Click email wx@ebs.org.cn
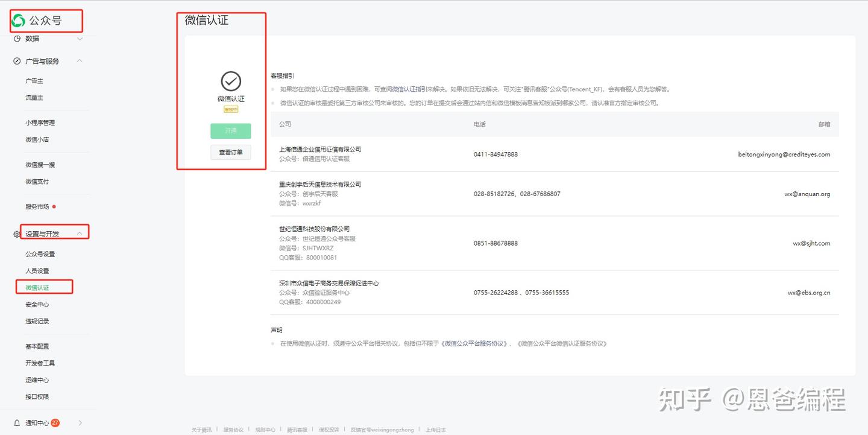 click(x=809, y=293)
